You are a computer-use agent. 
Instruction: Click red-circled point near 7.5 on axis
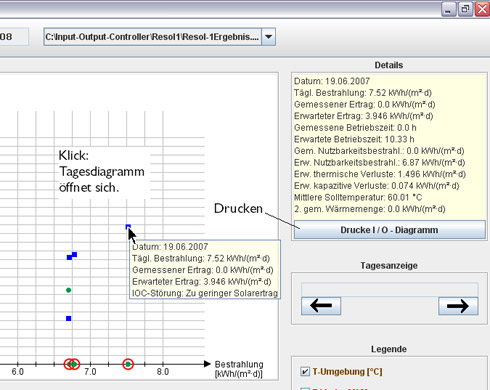click(x=128, y=364)
